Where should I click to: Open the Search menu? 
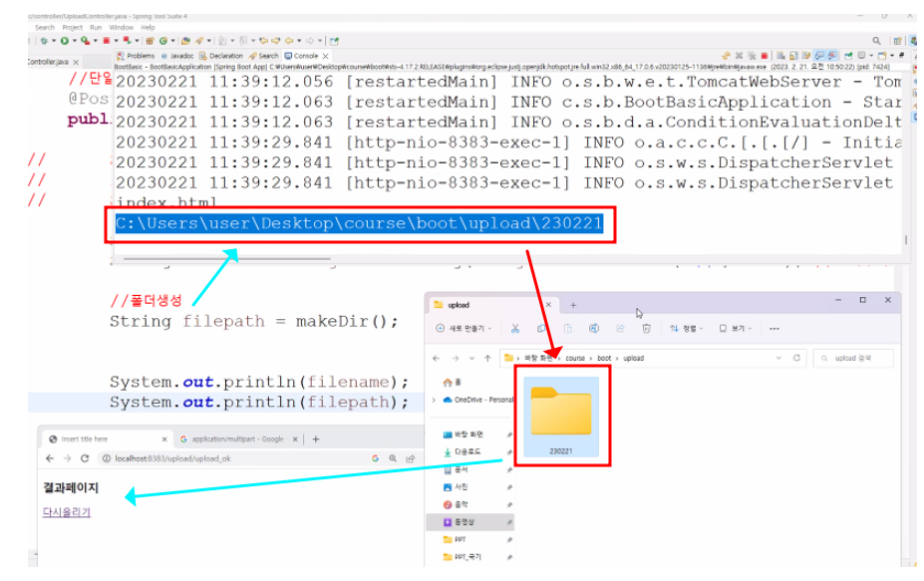[x=44, y=27]
